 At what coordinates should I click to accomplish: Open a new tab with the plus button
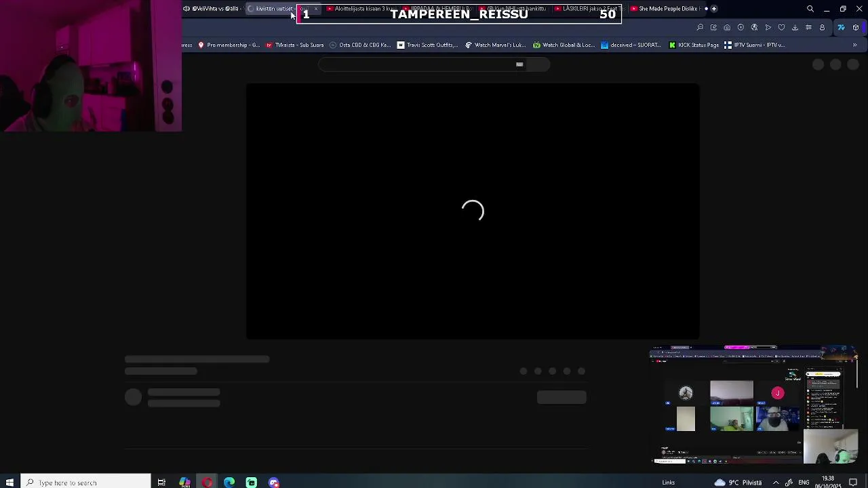(x=714, y=9)
